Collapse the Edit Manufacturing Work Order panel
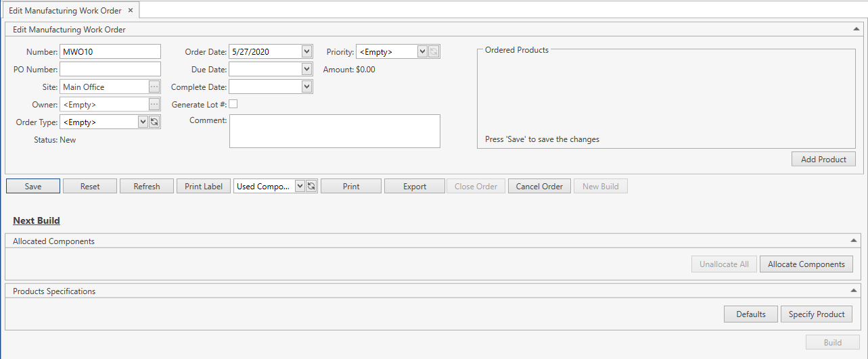 pos(856,30)
